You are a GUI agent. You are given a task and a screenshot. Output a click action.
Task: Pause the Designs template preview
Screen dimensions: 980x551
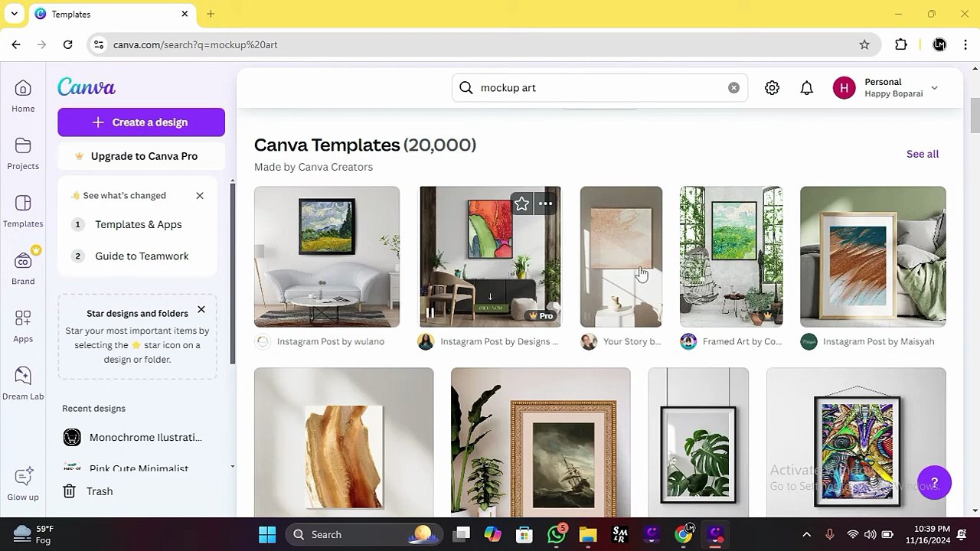point(430,313)
